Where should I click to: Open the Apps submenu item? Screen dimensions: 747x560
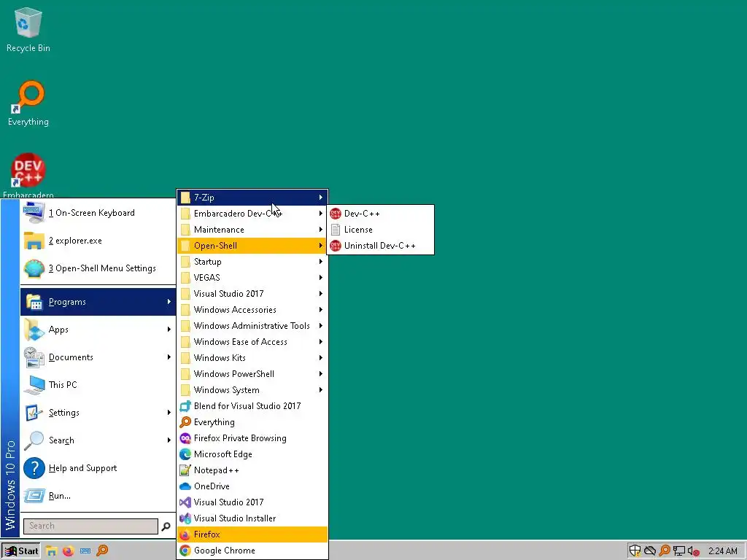98,330
